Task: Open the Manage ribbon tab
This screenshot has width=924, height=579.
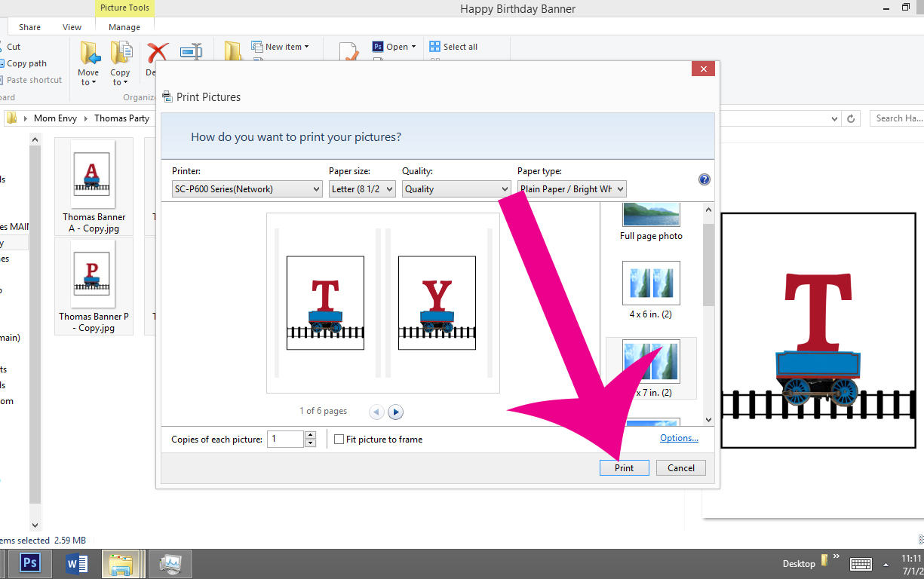Action: coord(124,27)
